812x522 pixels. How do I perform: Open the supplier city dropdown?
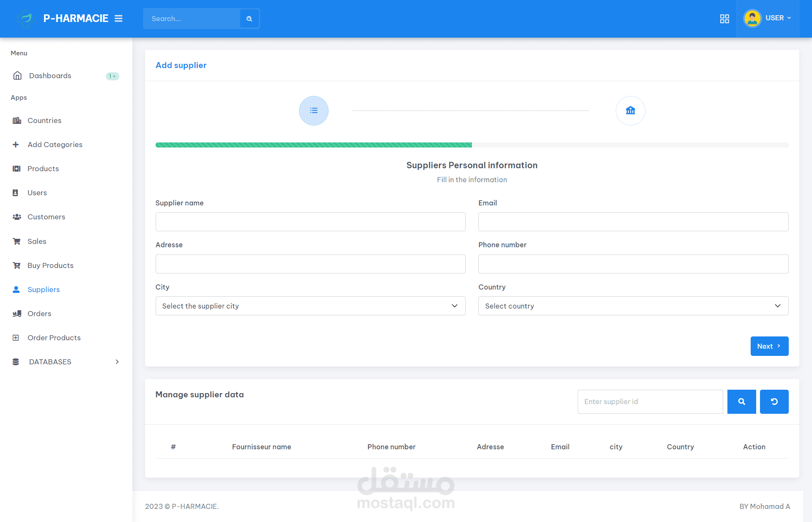(x=310, y=306)
